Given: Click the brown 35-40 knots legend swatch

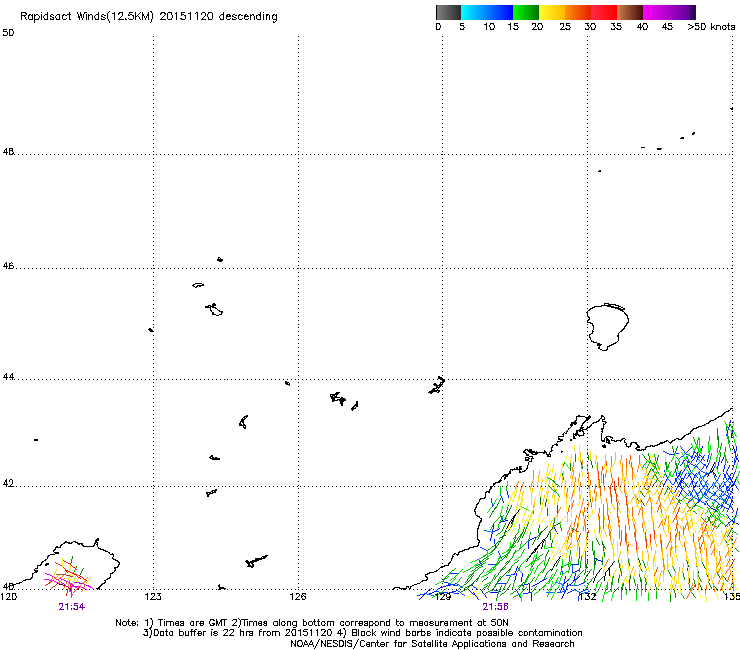Looking at the screenshot, I should (x=630, y=12).
